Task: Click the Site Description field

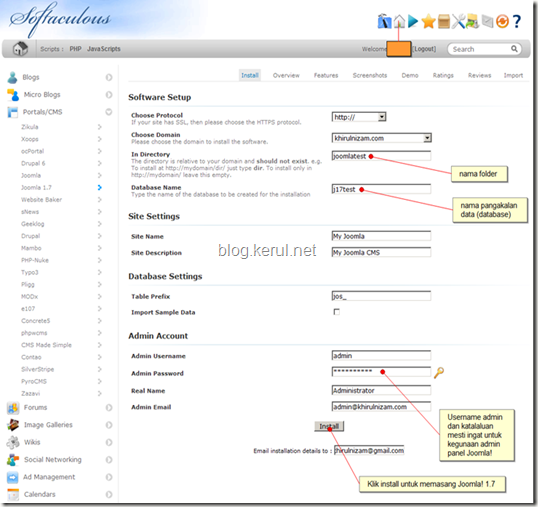Action: pyautogui.click(x=381, y=252)
